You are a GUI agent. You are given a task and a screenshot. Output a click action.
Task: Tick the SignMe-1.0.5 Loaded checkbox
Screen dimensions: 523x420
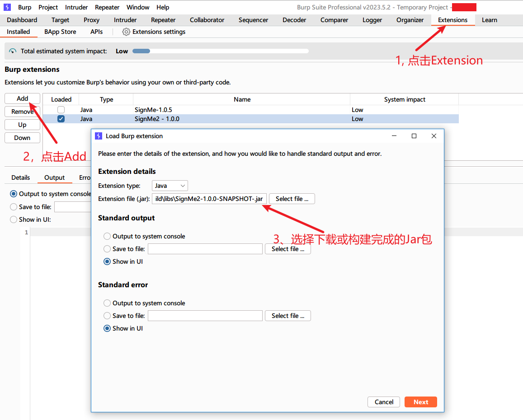61,110
